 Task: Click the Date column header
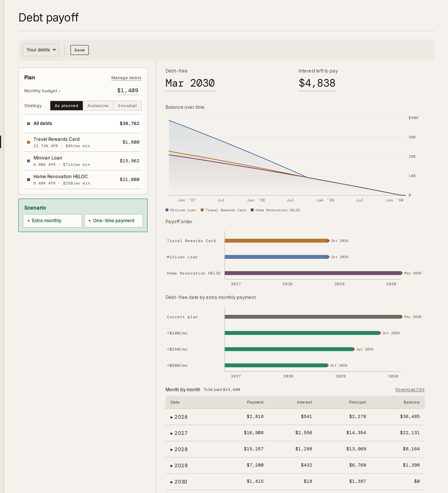175,402
